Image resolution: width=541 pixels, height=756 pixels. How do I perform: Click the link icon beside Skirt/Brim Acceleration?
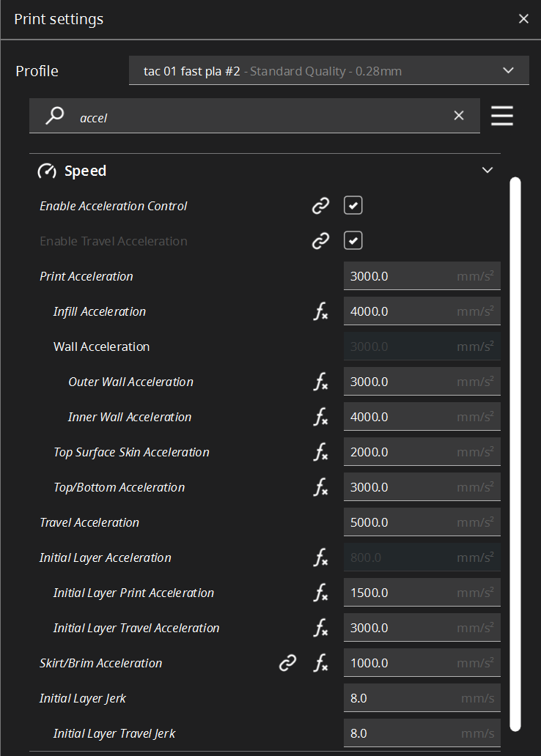point(288,663)
